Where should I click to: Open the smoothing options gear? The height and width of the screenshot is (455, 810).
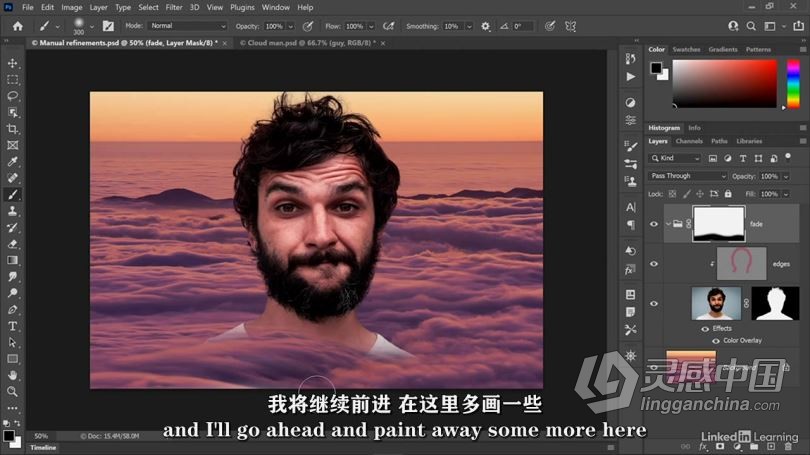click(x=486, y=26)
